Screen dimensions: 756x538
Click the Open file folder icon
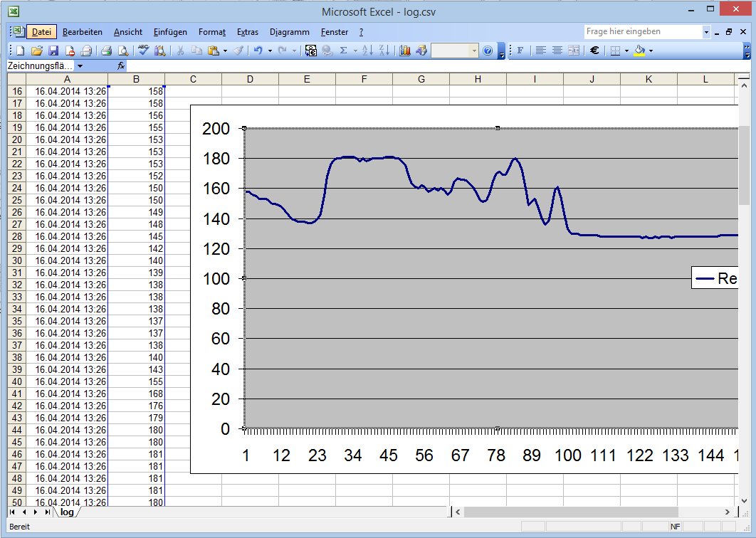pyautogui.click(x=36, y=51)
